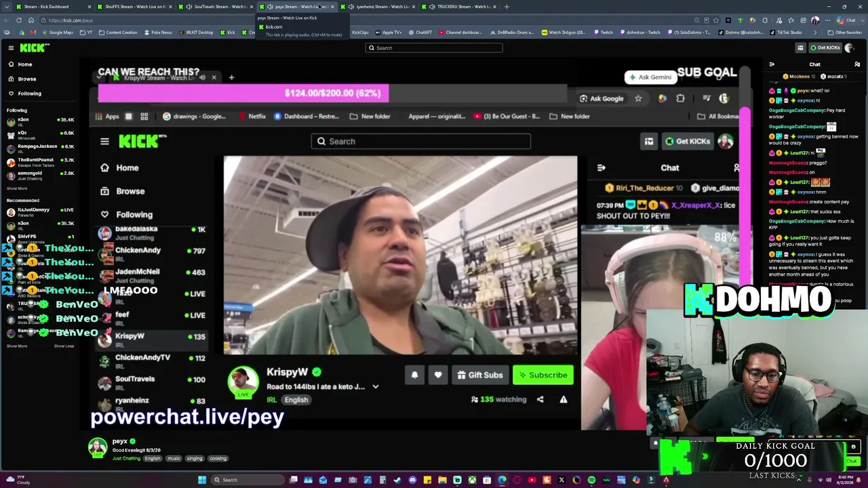Select the cooking stream tag

[x=218, y=459]
